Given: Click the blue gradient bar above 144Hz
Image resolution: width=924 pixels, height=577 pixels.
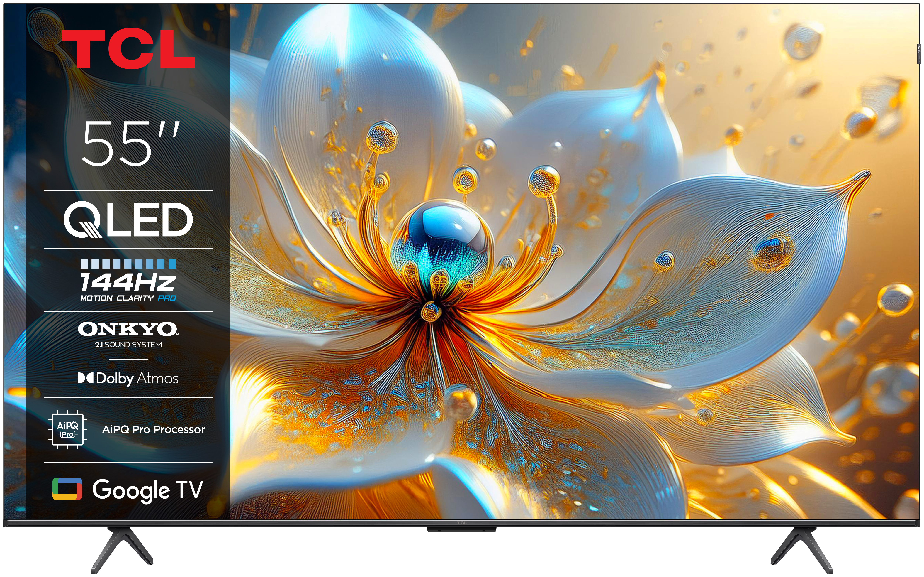Looking at the screenshot, I should [x=128, y=264].
